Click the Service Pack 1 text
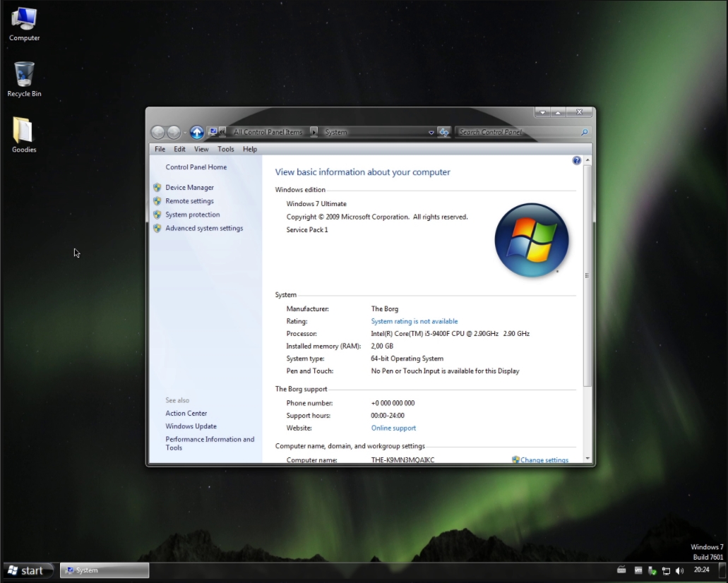Viewport: 728px width, 583px height. coord(307,230)
